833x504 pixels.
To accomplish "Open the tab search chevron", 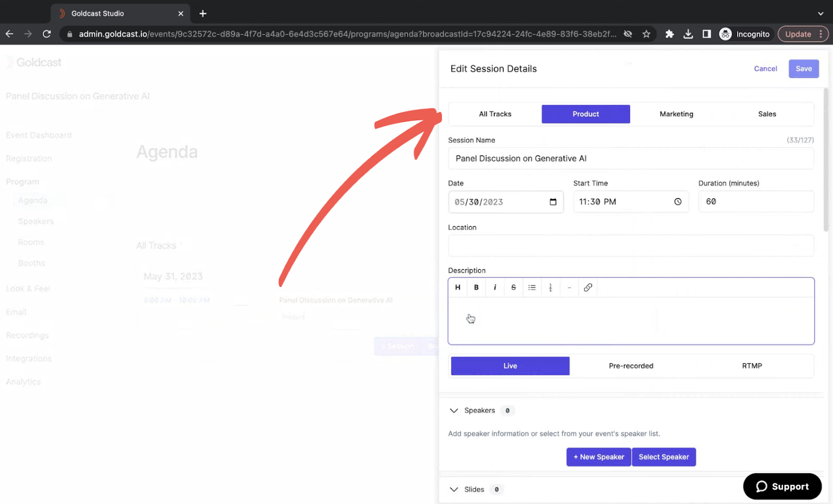I will click(x=821, y=14).
